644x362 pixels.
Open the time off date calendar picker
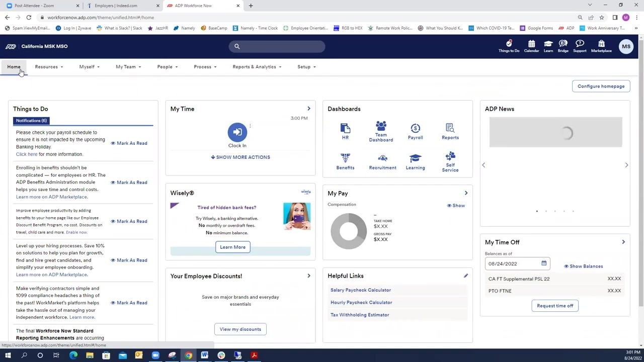pos(544,263)
